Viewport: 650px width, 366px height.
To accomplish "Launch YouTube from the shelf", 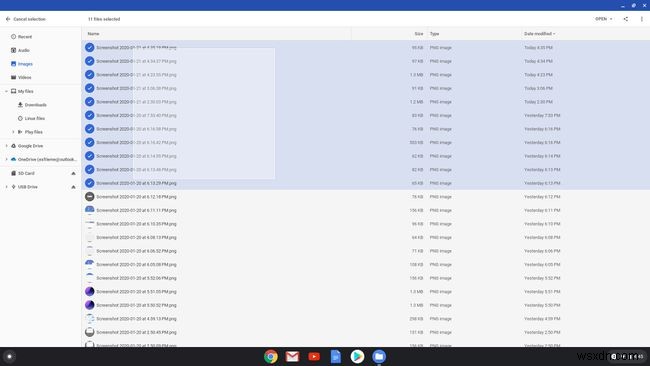I will (314, 356).
